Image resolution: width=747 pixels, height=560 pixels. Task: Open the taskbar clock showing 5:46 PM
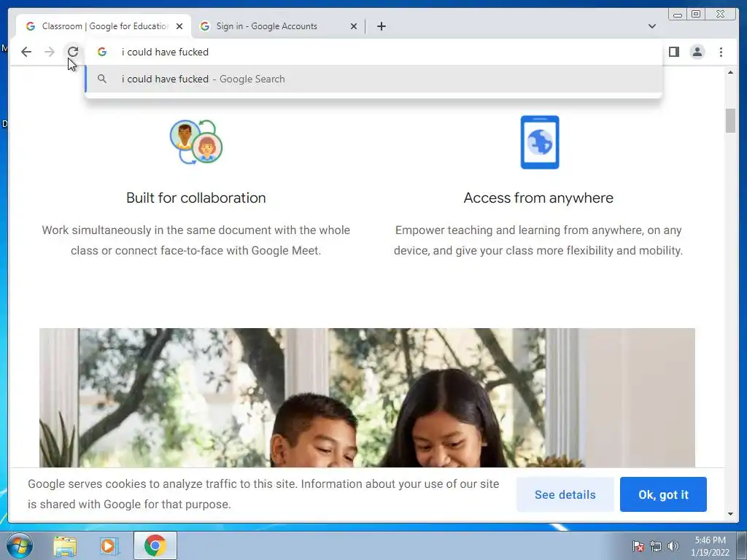(710, 546)
